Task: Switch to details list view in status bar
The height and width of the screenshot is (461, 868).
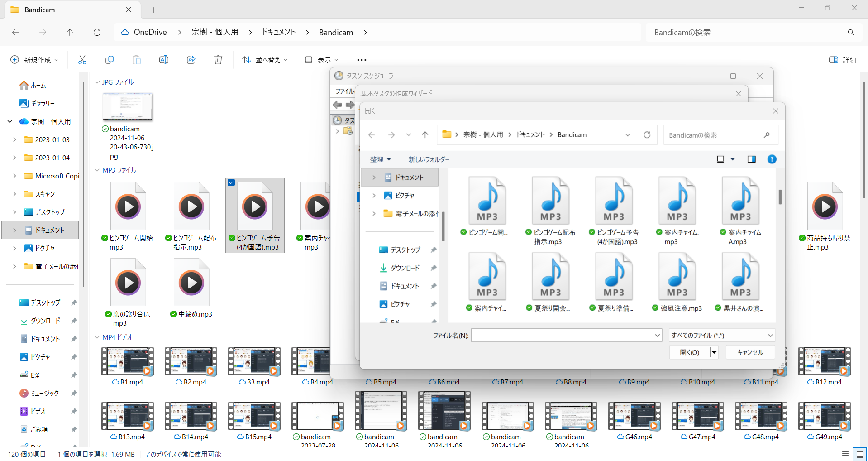Action: click(x=845, y=454)
